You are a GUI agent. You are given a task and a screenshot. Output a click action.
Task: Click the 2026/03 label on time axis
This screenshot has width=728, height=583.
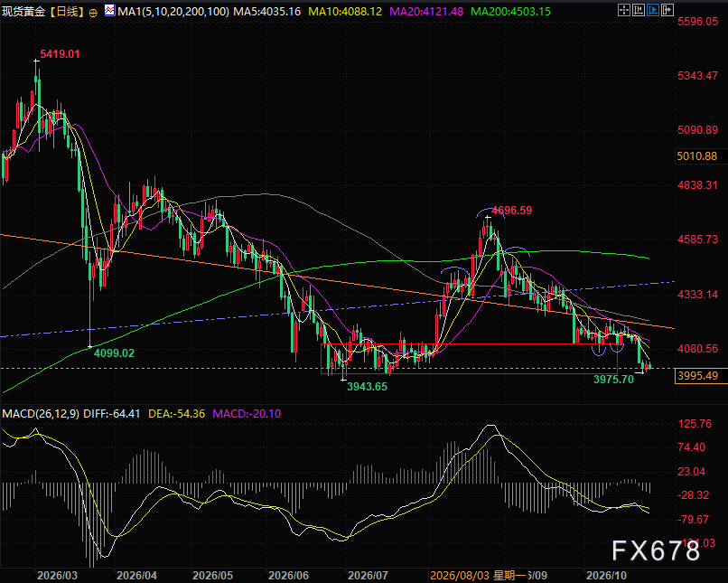tap(58, 576)
